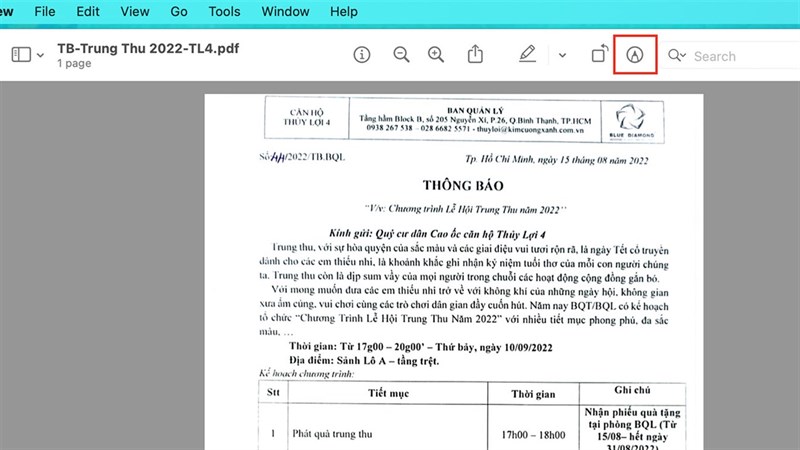The height and width of the screenshot is (450, 800).
Task: Share the PDF document
Action: click(475, 54)
